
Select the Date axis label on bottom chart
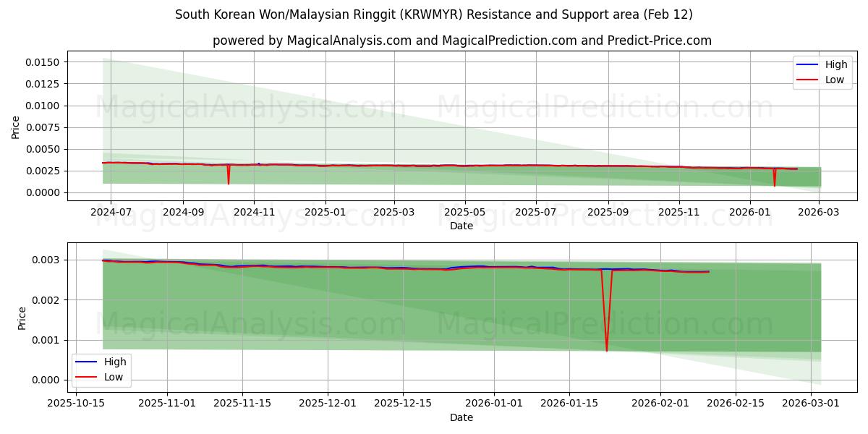pos(463,417)
